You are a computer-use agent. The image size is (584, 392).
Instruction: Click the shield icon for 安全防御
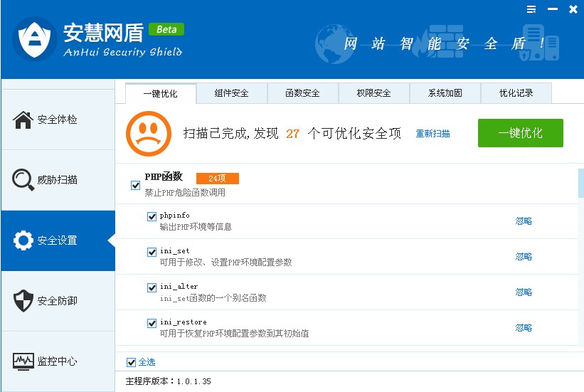click(23, 301)
